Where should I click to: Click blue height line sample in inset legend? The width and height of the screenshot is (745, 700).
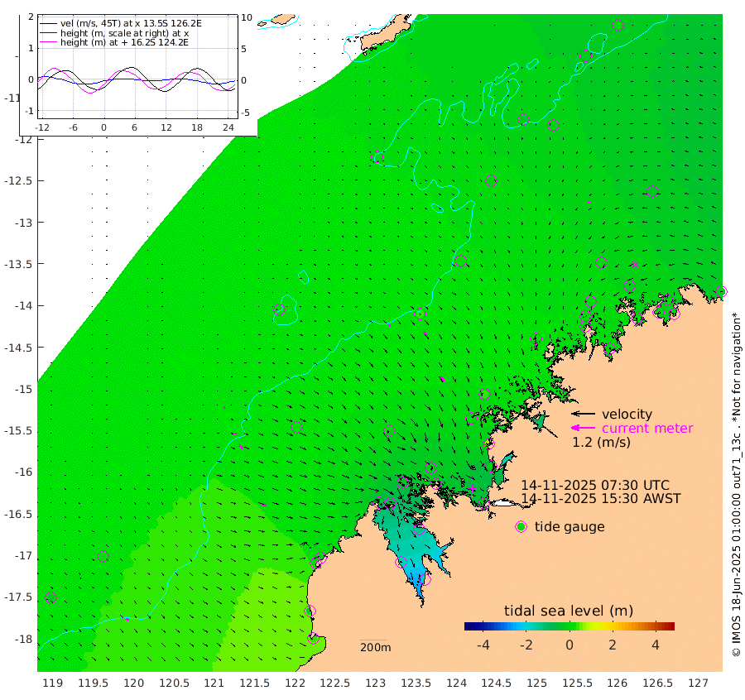click(x=48, y=33)
